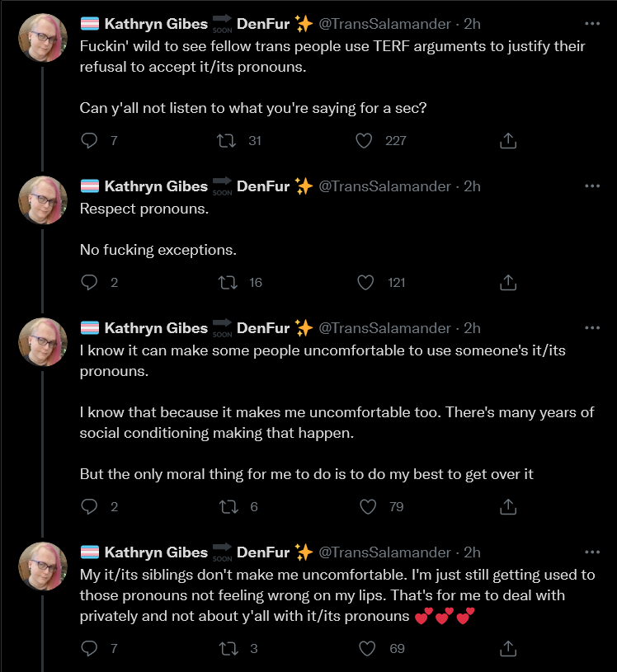
Task: Open Kathryn Gibes name on last tweet
Action: [156, 552]
